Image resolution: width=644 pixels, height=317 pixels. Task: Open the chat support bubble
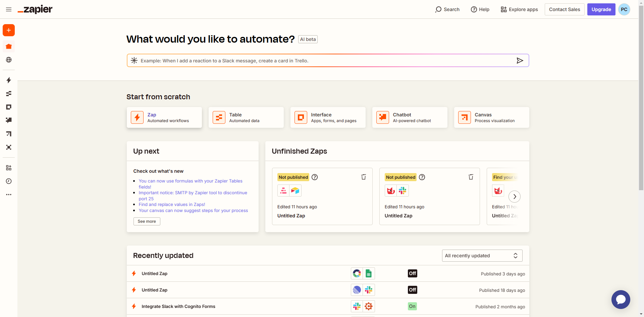tap(621, 299)
